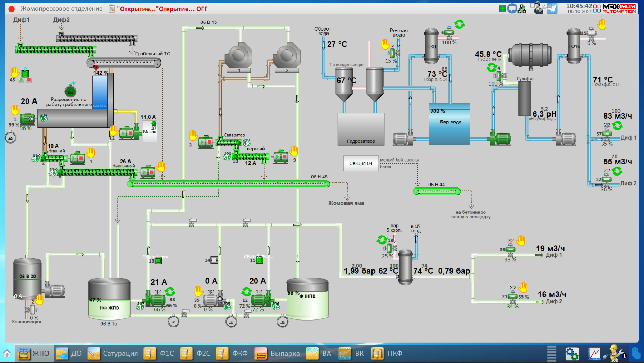
Task: Open the trends chart icon
Action: (594, 354)
